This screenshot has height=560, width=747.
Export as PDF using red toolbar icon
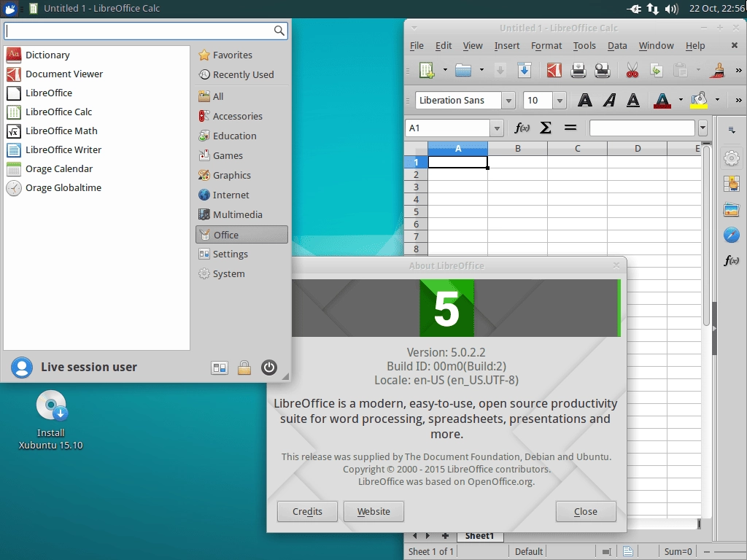tap(554, 70)
